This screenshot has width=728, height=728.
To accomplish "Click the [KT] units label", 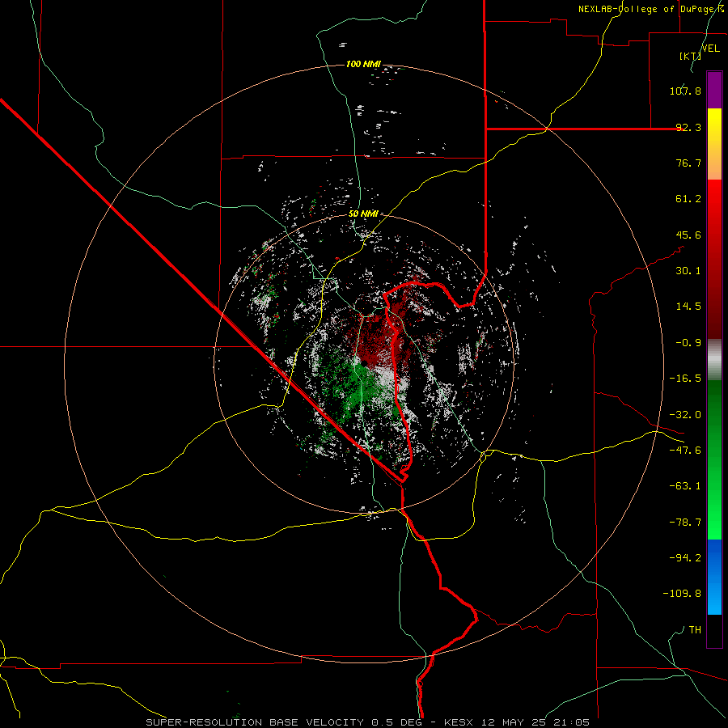I will 690,56.
